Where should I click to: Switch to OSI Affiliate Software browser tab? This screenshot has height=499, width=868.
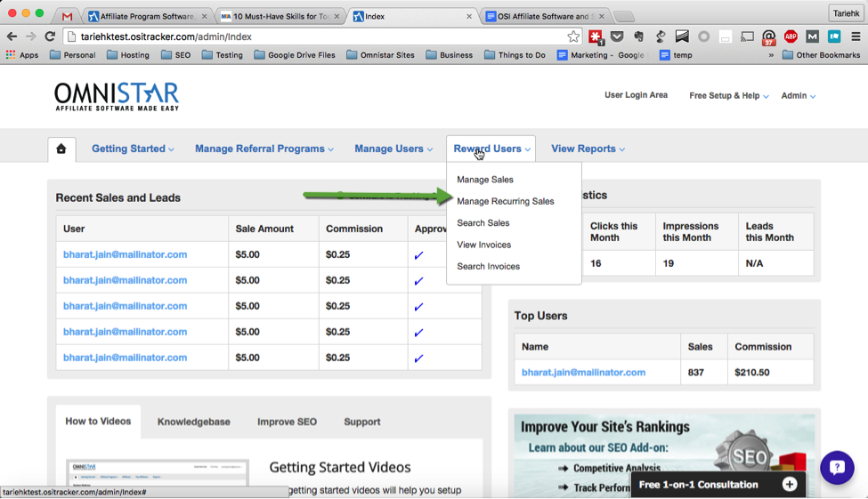point(545,16)
